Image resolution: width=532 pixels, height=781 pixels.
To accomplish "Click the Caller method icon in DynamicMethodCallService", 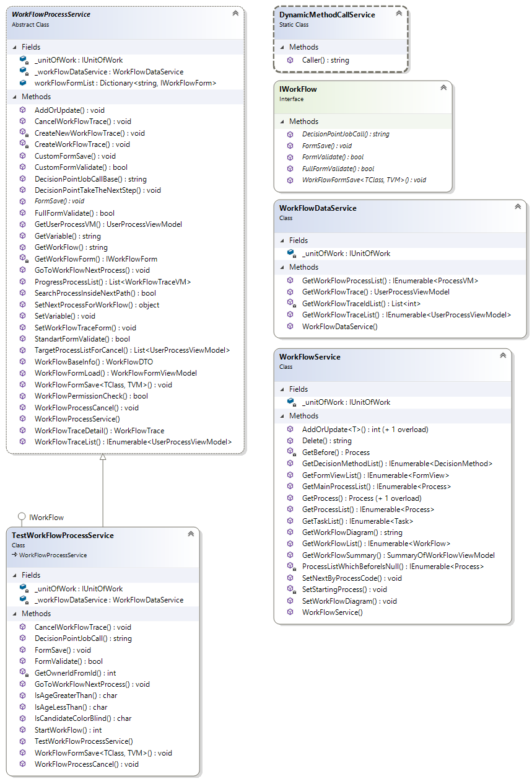I will [x=290, y=61].
